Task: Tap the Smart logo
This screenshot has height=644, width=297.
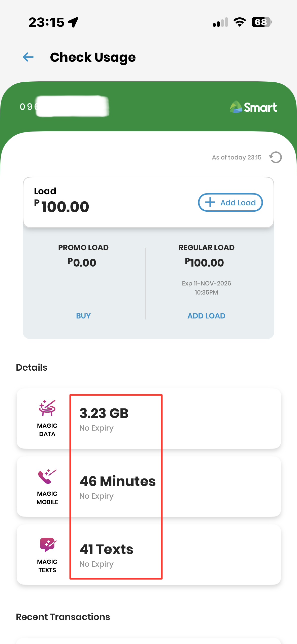Action: [253, 107]
